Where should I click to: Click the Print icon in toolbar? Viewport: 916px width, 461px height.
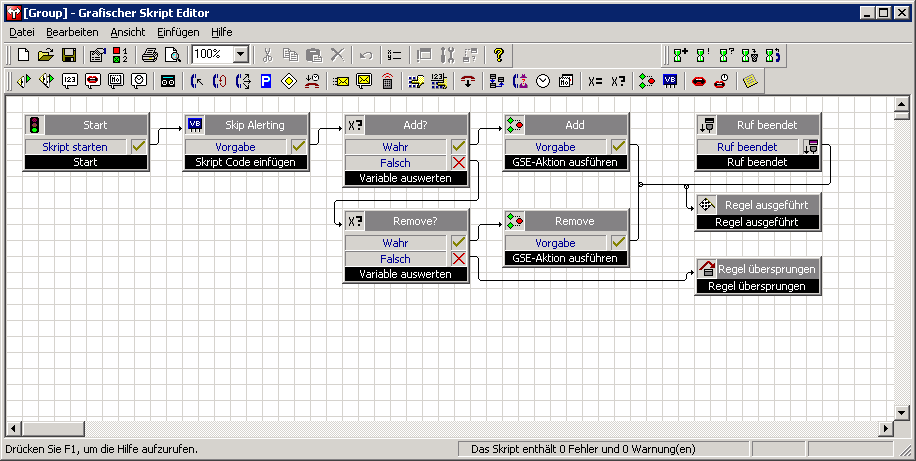pos(150,55)
